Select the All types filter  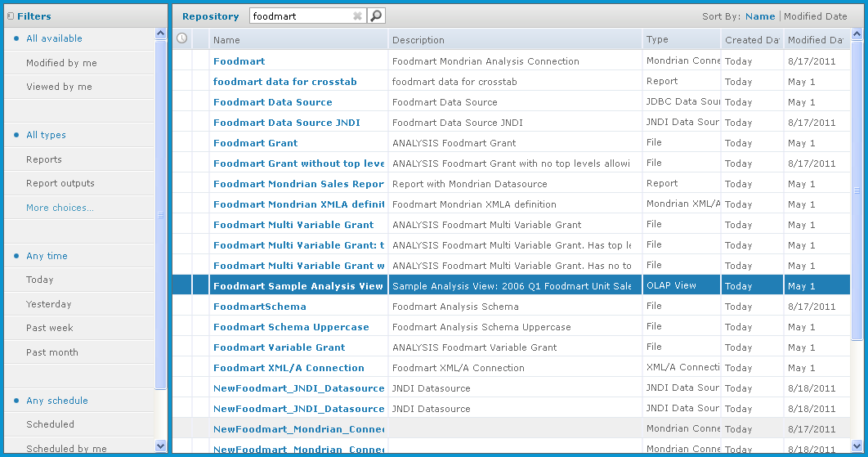[x=46, y=135]
